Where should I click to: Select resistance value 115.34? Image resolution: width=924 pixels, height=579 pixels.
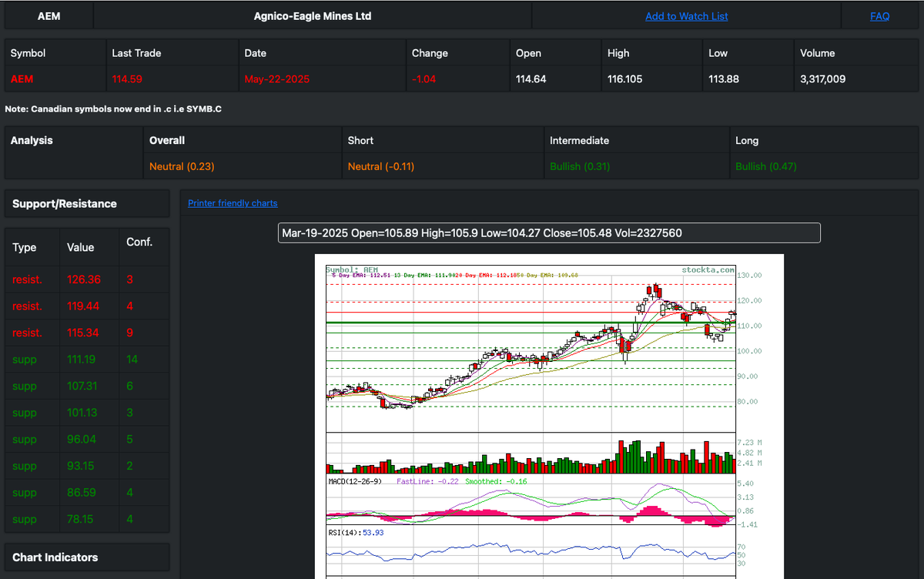(84, 333)
